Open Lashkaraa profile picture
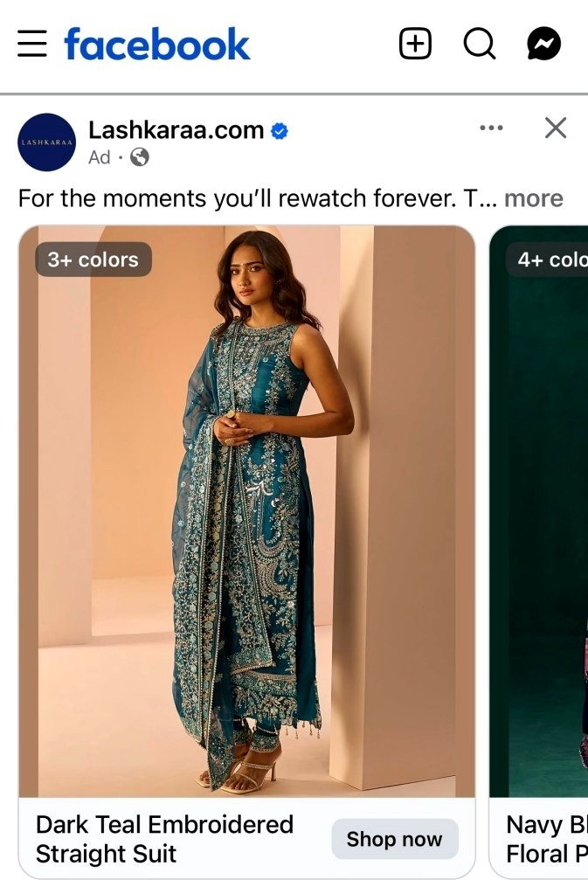This screenshot has height=894, width=588. [46, 142]
